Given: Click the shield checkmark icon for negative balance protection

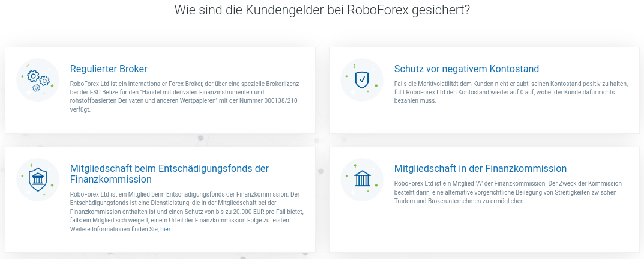Looking at the screenshot, I should tap(362, 80).
